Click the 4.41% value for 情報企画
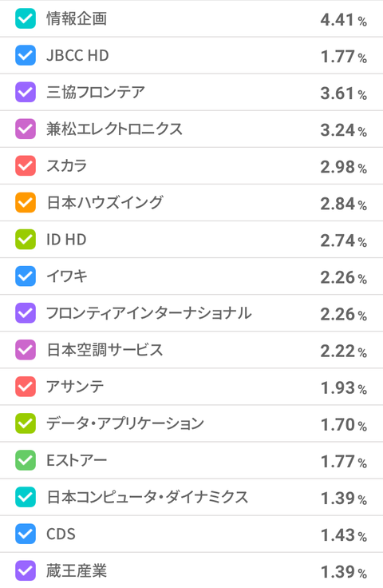Viewport: 383px width, 588px height. coord(343,20)
